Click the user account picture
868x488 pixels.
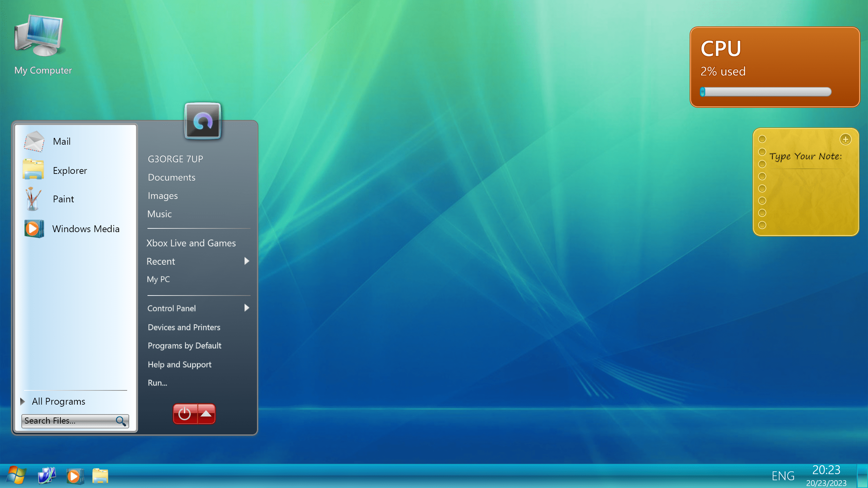point(202,121)
